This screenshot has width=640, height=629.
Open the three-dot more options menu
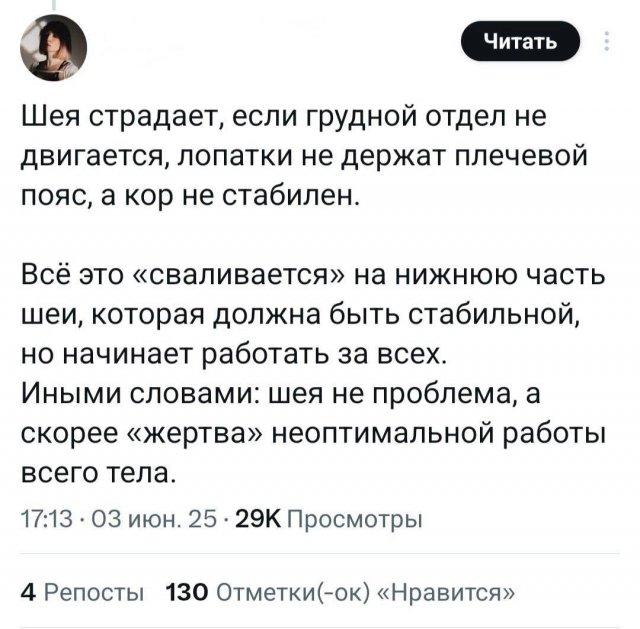click(609, 41)
